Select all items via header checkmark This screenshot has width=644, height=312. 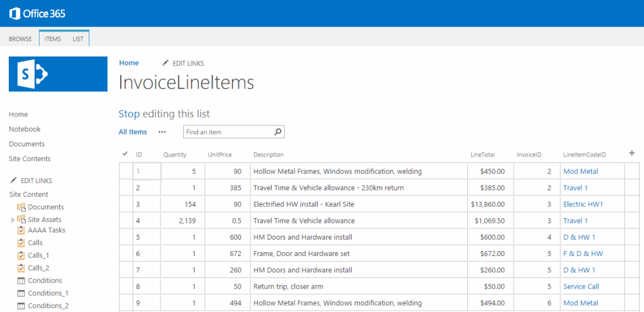[x=125, y=154]
